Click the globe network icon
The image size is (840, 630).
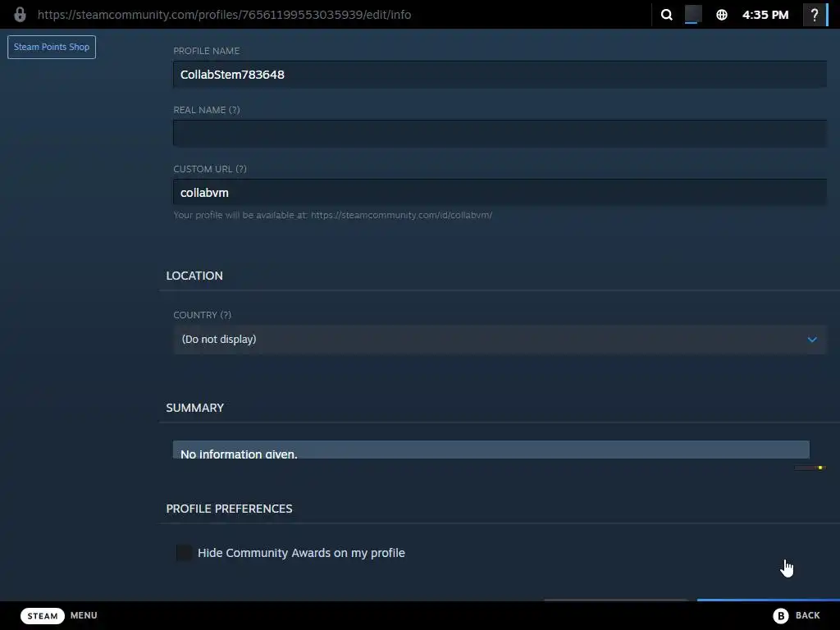[722, 15]
